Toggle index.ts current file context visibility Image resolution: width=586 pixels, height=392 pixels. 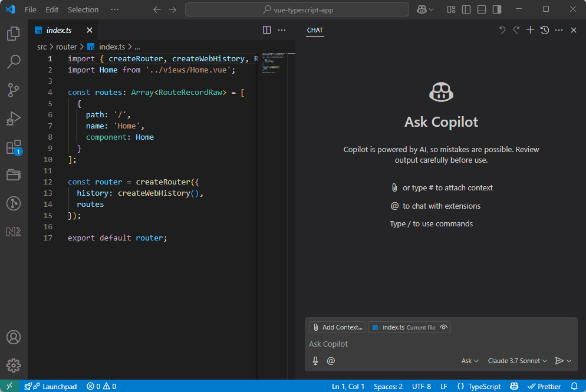(445, 327)
